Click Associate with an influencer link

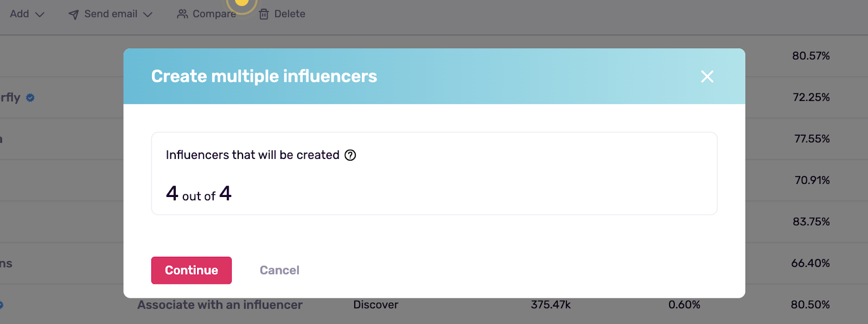(220, 305)
